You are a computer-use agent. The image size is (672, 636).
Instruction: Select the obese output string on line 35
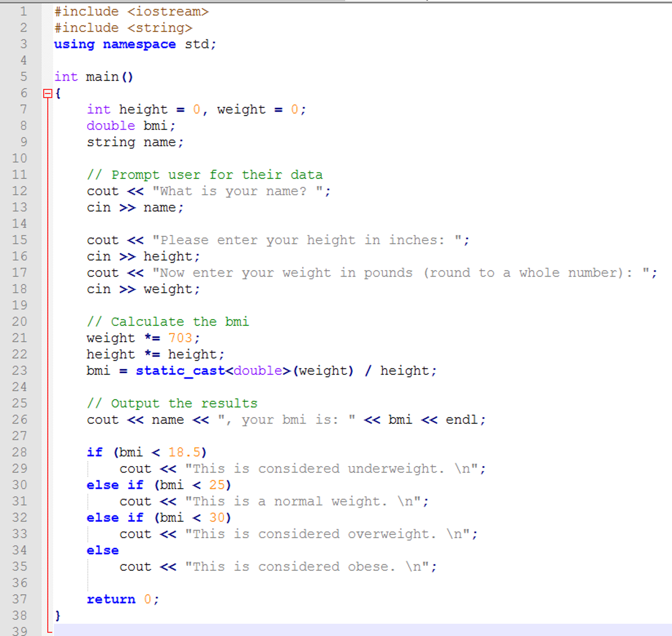pos(308,566)
